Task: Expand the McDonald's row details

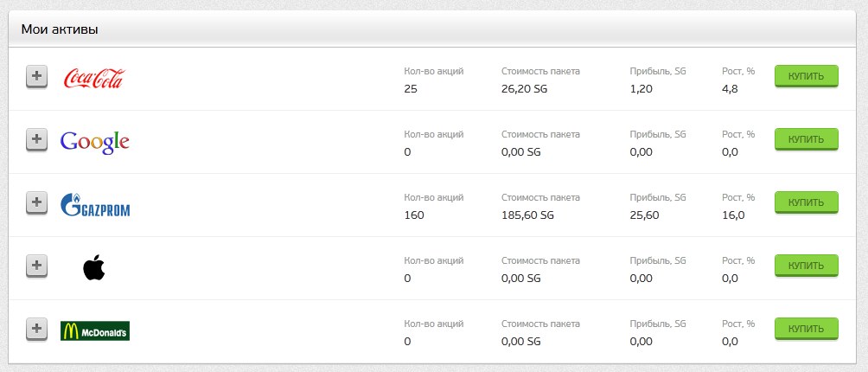Action: 36,329
